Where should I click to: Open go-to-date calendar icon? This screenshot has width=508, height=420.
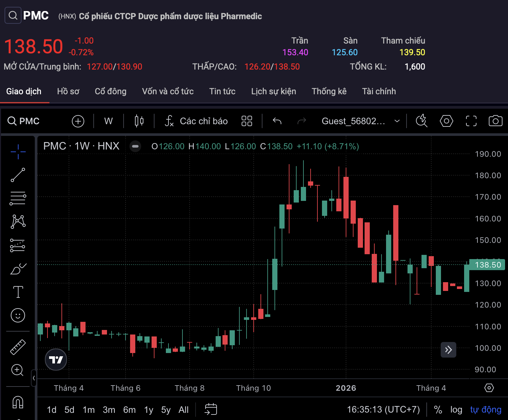(x=211, y=409)
